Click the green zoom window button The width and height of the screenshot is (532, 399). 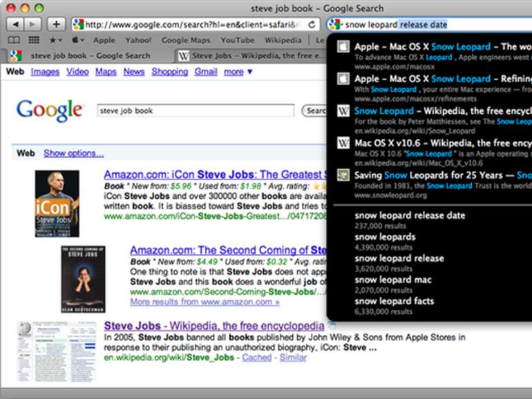pyautogui.click(x=39, y=8)
